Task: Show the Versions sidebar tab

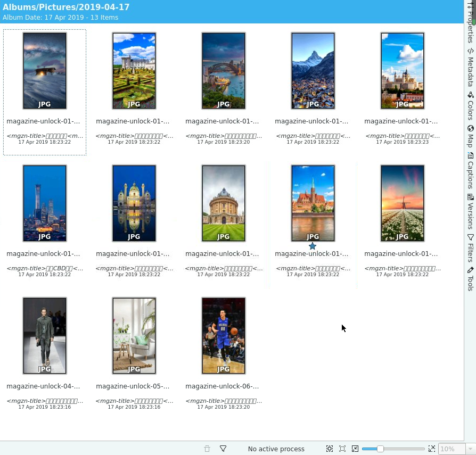Action: point(470,212)
